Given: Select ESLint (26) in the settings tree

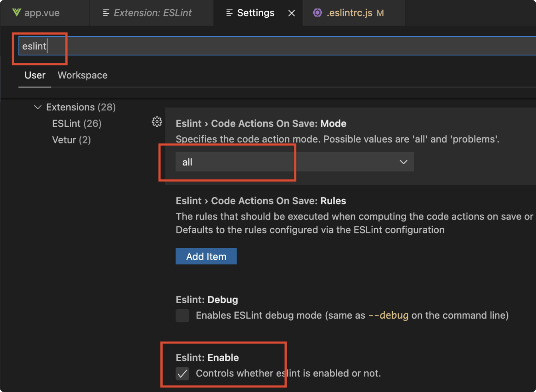Looking at the screenshot, I should point(77,123).
